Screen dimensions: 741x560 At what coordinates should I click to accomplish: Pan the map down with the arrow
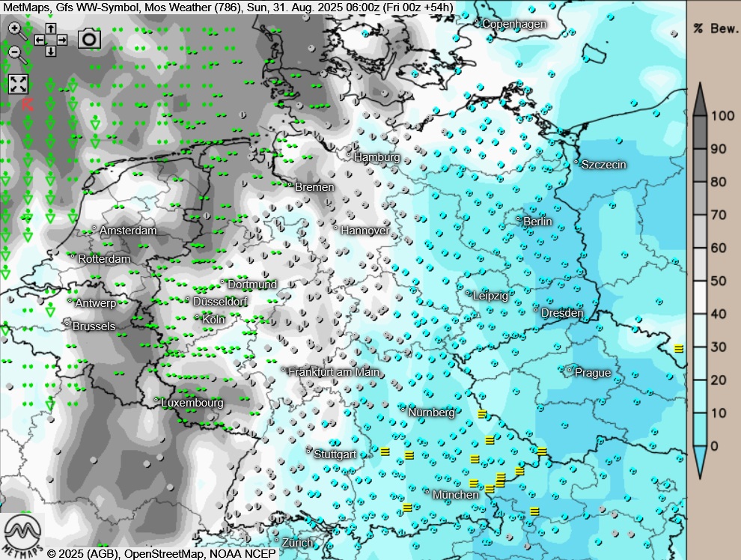coord(50,51)
